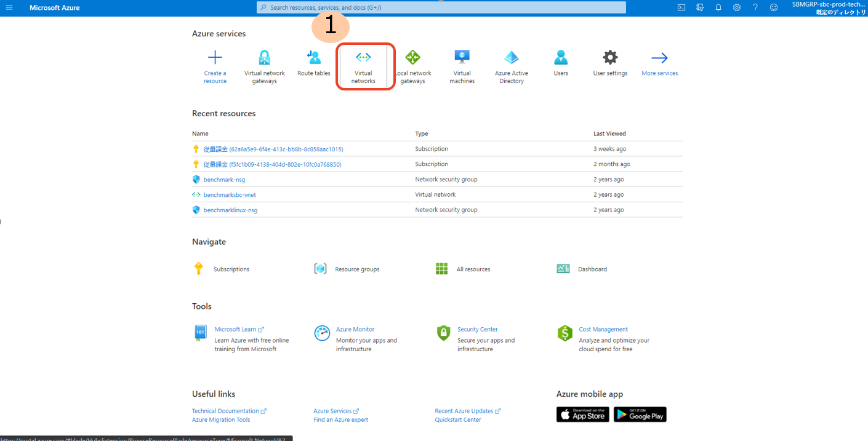Sort recent resources by Name column
The image size is (868, 441).
pyautogui.click(x=200, y=133)
